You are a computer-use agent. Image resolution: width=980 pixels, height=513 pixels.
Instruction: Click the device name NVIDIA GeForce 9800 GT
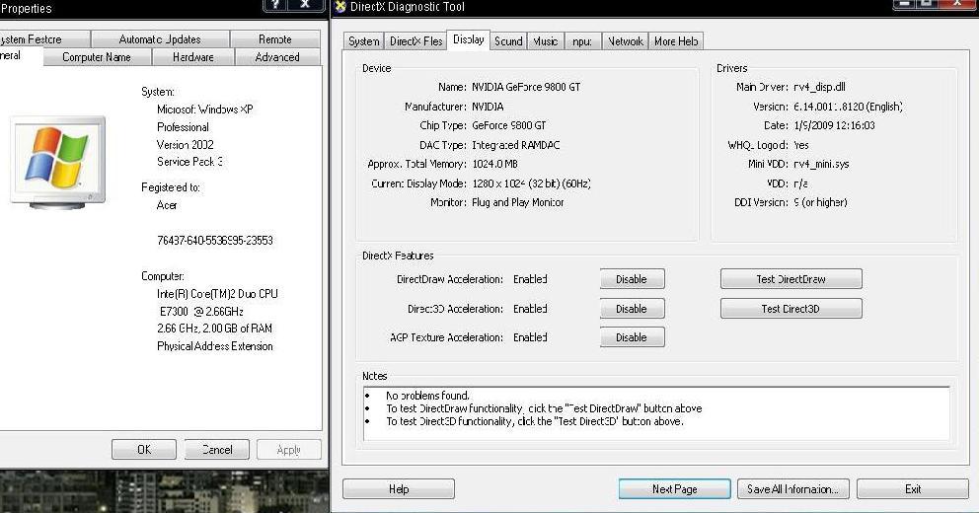[526, 87]
